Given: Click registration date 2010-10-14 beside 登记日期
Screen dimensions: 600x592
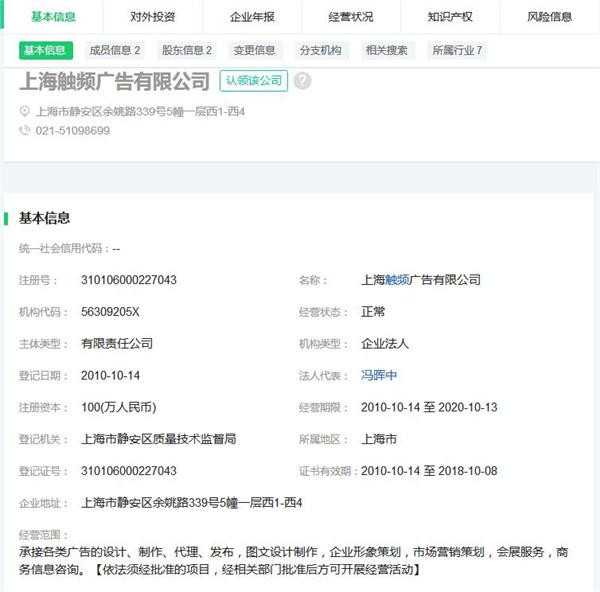Looking at the screenshot, I should coord(110,375).
